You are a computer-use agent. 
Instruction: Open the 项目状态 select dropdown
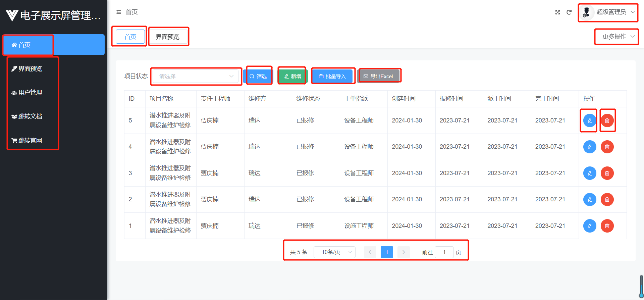(196, 77)
